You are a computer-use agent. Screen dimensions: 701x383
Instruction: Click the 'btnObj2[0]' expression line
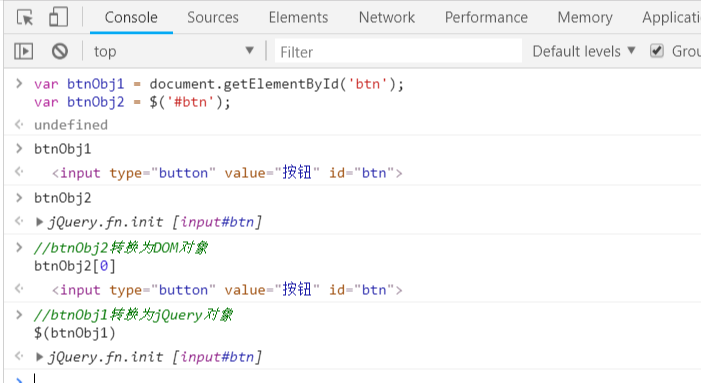75,266
